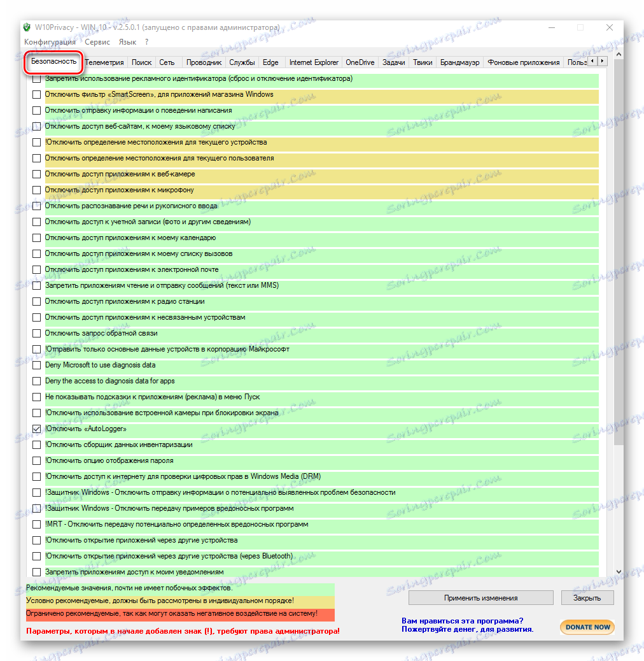Select the Edge tab
644x661 pixels.
[x=270, y=62]
